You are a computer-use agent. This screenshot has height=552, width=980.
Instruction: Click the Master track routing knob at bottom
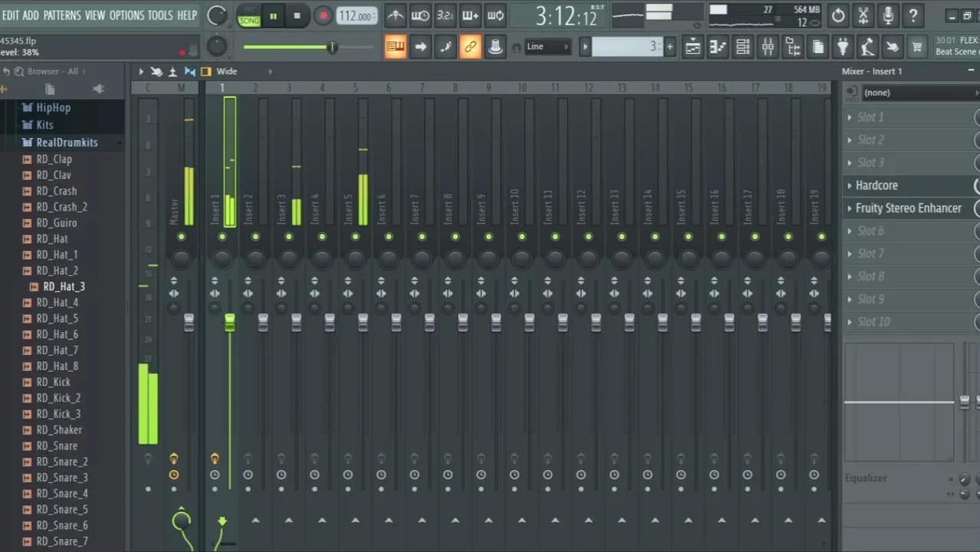(x=181, y=521)
